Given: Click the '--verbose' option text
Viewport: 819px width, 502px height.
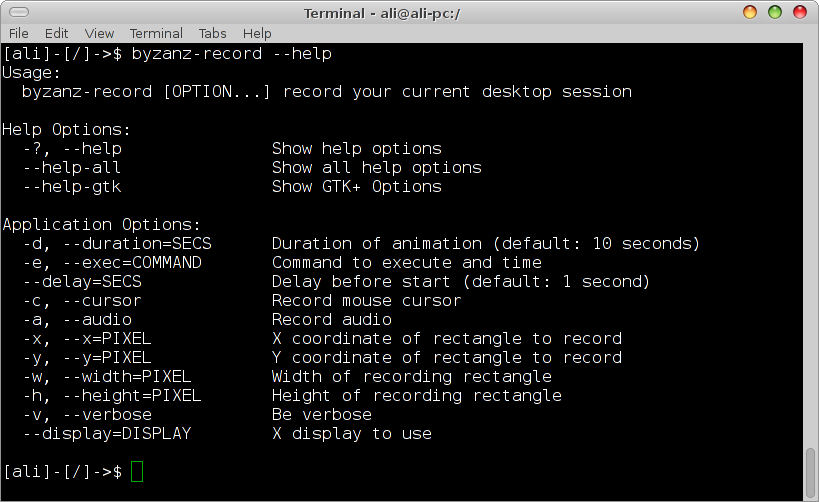Looking at the screenshot, I should pyautogui.click(x=107, y=414).
